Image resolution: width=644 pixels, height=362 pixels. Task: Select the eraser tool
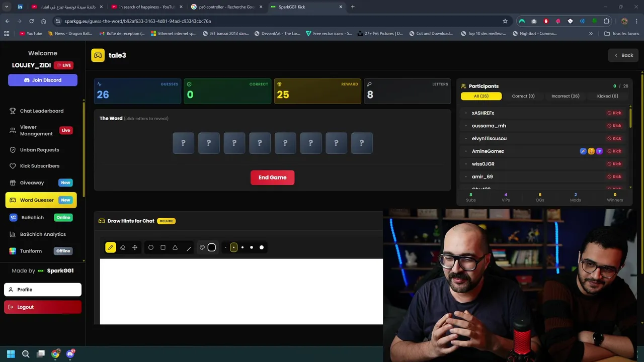click(x=123, y=247)
